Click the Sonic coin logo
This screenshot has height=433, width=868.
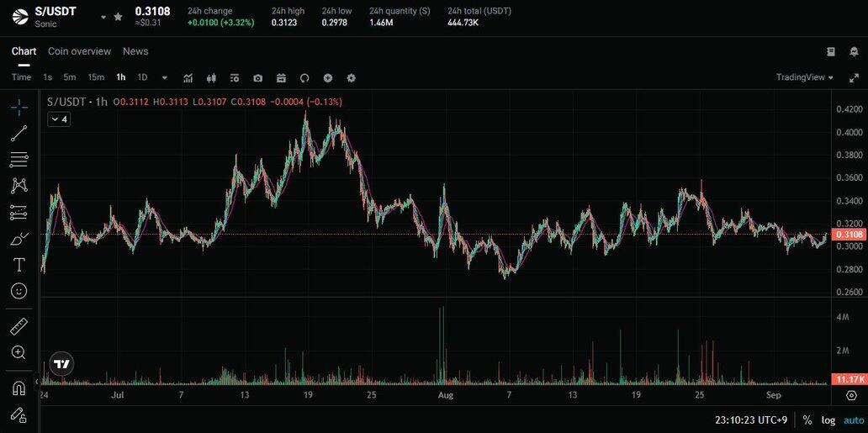point(20,17)
